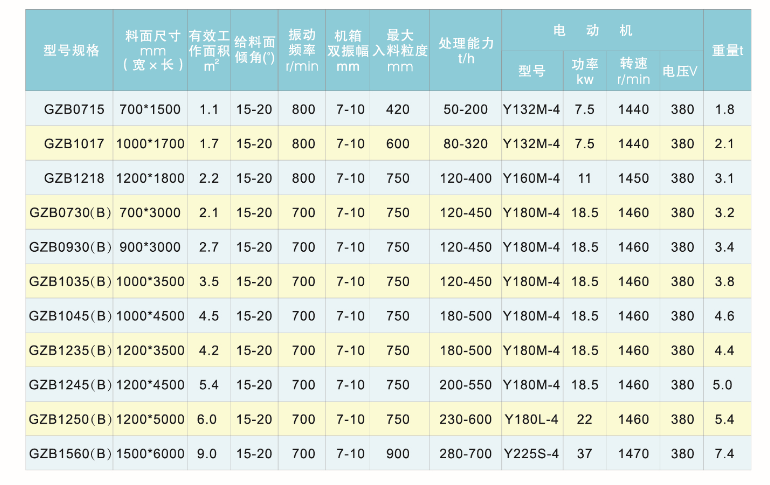Click the 7.4 weight cell
The width and height of the screenshot is (770, 485).
pyautogui.click(x=725, y=454)
